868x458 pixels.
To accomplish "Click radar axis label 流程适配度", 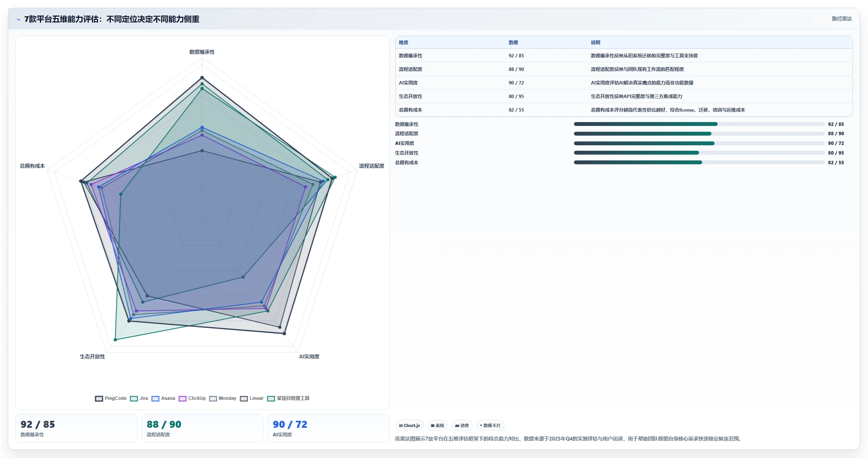I will pyautogui.click(x=371, y=166).
